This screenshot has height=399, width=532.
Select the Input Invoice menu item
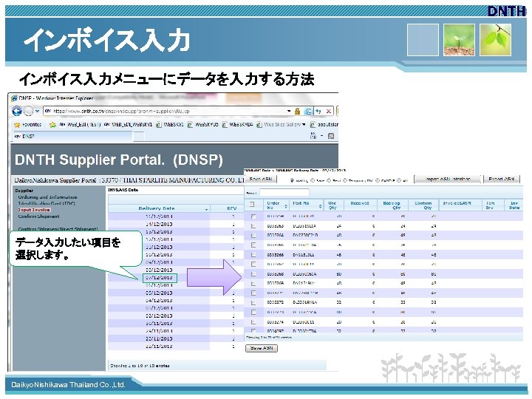(x=34, y=210)
